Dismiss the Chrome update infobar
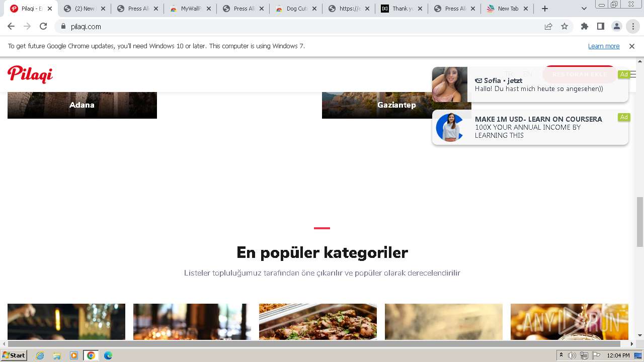This screenshot has width=644, height=362. pyautogui.click(x=632, y=46)
